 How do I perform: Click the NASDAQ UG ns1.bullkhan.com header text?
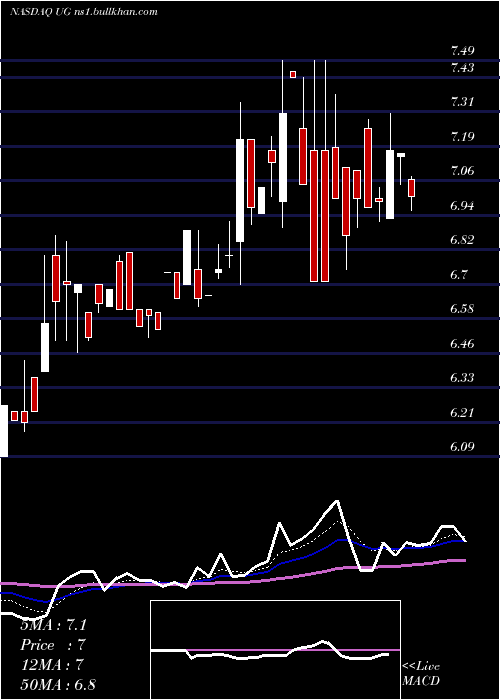84,12
